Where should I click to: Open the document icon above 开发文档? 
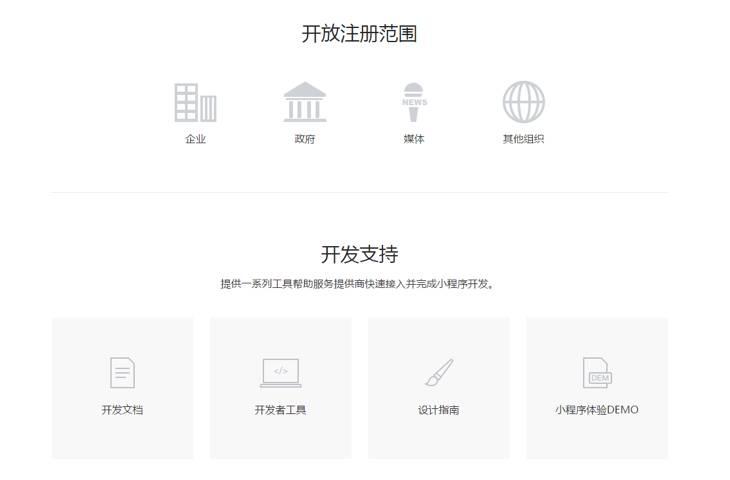click(x=122, y=373)
